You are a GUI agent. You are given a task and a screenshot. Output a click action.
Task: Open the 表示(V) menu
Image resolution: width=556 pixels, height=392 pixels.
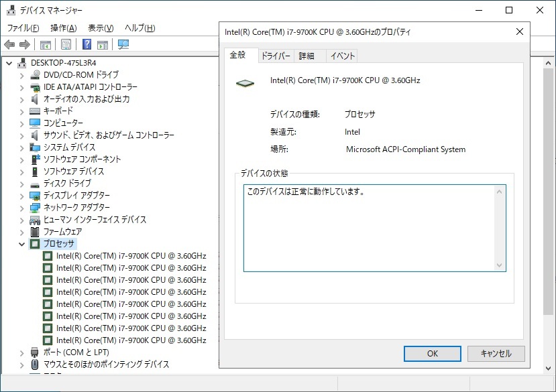point(101,28)
